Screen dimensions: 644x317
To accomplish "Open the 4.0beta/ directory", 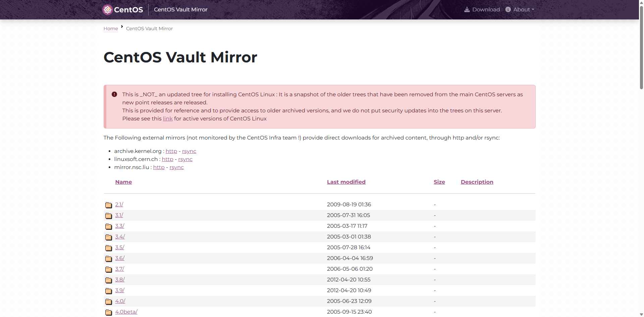I will click(x=126, y=312).
